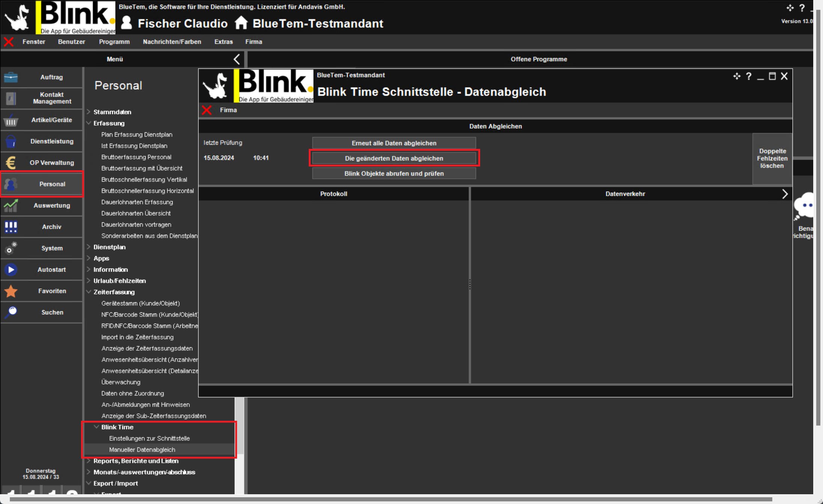Open the Extras menu

coord(223,42)
